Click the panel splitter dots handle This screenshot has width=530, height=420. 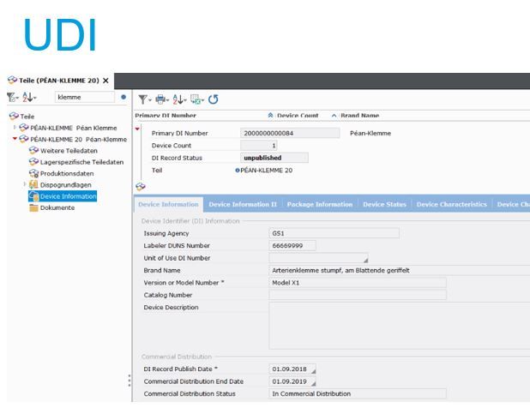129,381
